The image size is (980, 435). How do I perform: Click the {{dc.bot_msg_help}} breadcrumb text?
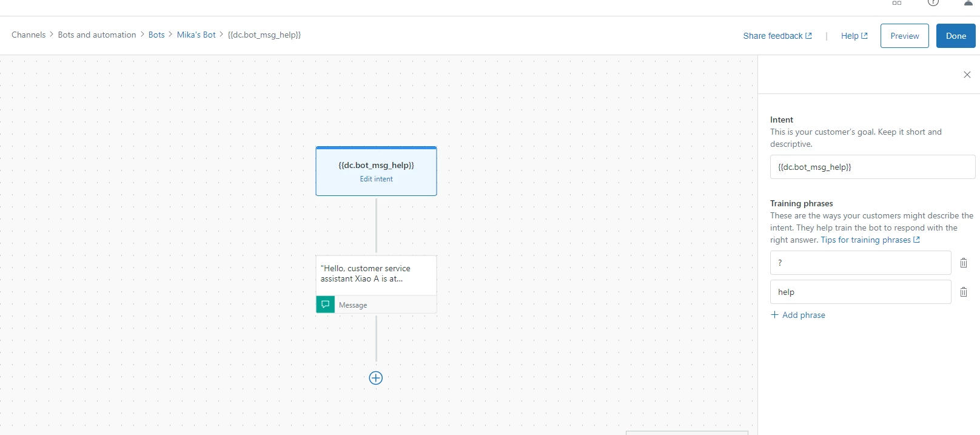[264, 35]
